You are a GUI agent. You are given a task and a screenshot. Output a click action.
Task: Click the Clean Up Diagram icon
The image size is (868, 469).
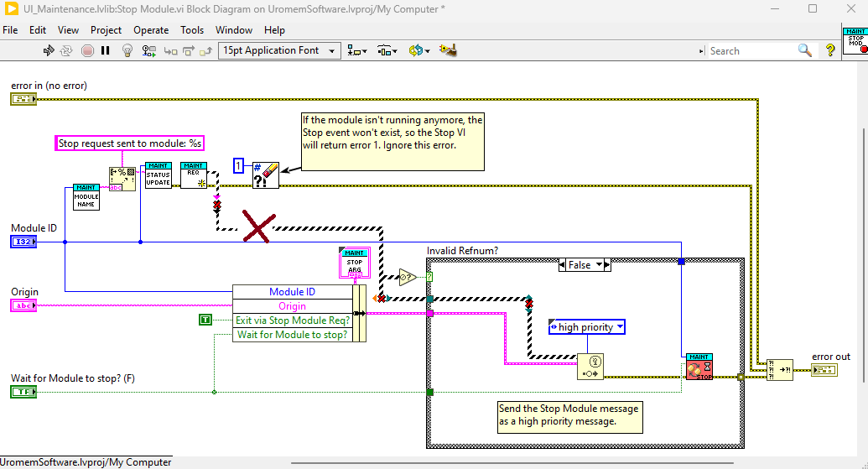(448, 50)
